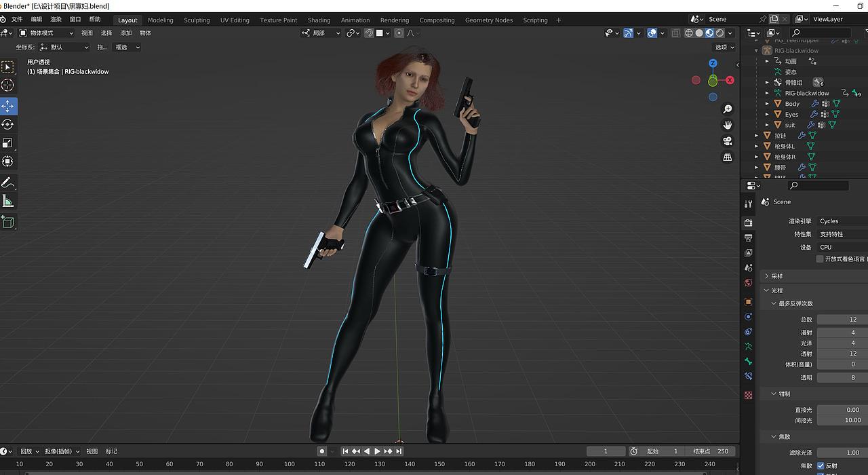This screenshot has width=868, height=475.
Task: Jump to the animation end frame
Action: coord(399,451)
